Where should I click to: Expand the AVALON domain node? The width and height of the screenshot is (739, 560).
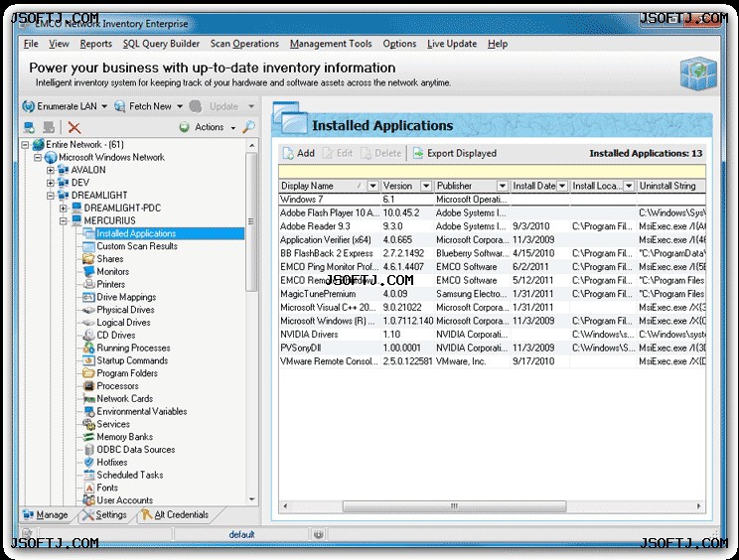51,170
